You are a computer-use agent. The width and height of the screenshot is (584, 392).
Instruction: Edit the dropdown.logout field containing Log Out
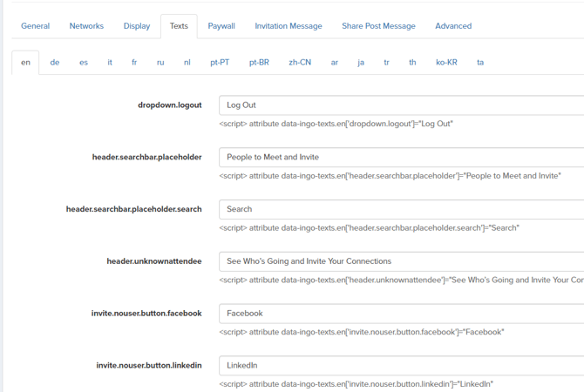point(402,105)
